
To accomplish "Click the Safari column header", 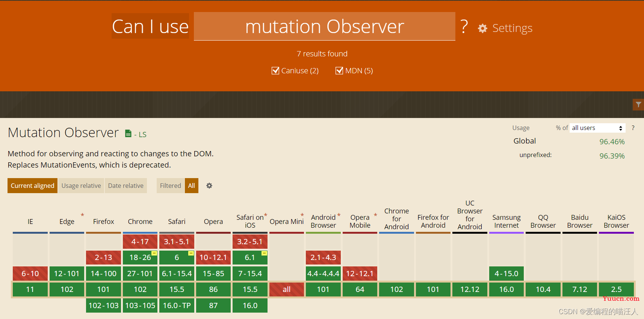I will point(177,222).
